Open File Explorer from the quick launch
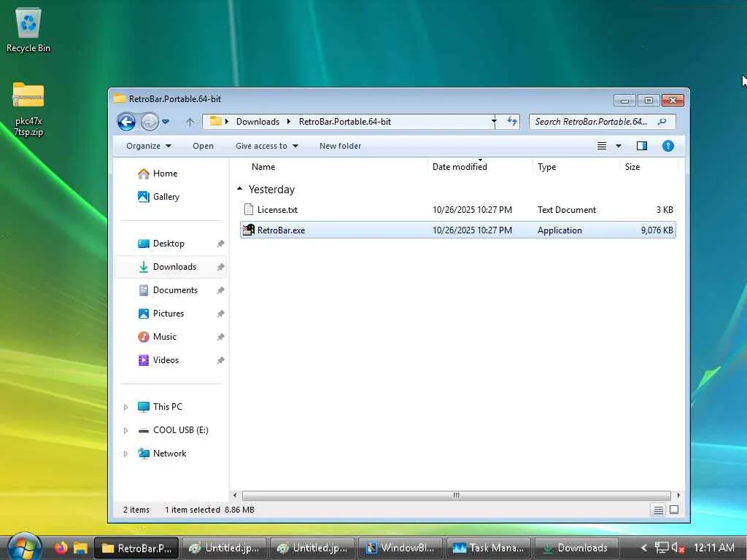 click(80, 548)
